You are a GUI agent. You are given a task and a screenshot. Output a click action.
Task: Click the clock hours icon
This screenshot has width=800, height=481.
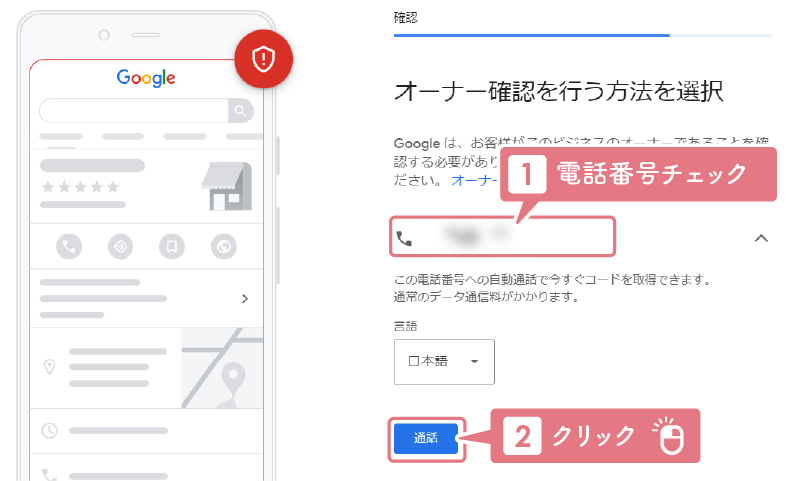49,431
